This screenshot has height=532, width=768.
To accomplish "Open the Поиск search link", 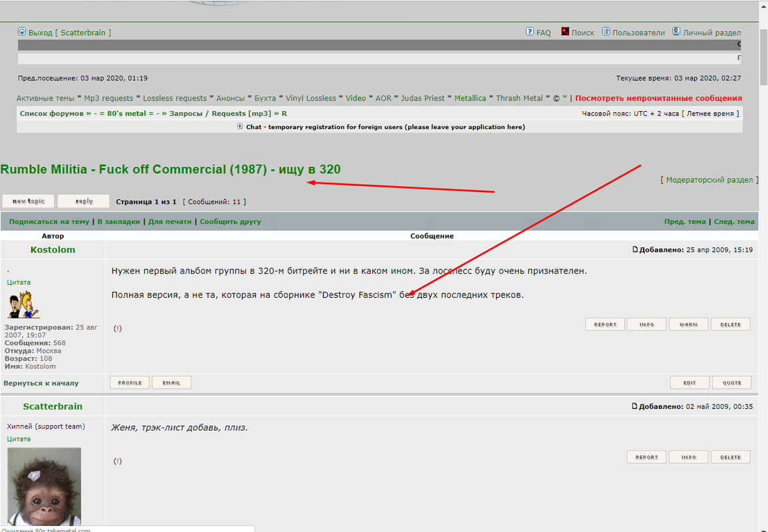I will click(x=583, y=33).
